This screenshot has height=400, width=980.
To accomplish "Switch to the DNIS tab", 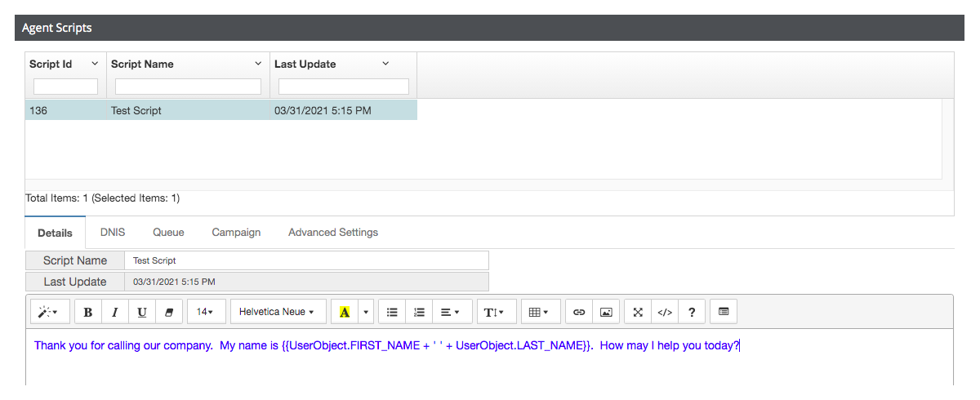I will [113, 232].
